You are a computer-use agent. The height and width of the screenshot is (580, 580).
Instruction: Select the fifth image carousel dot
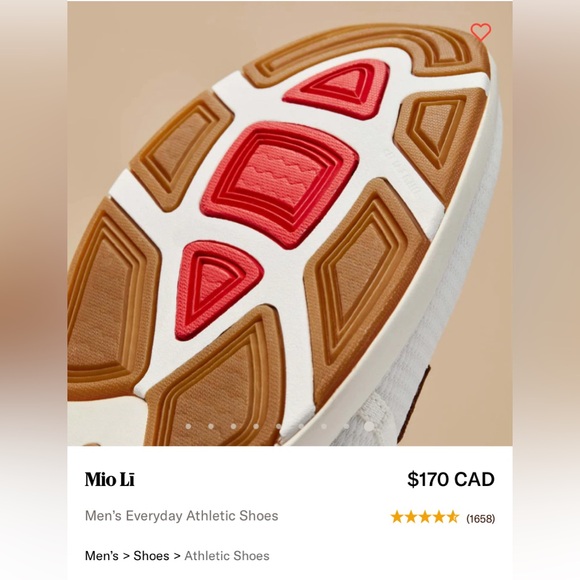click(279, 426)
